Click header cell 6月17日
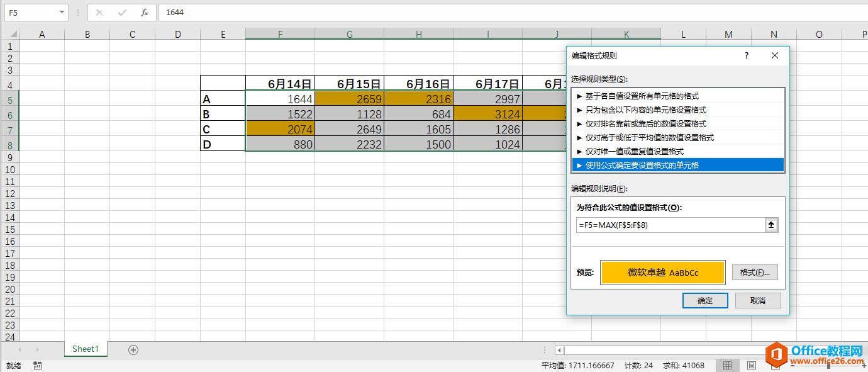 [x=488, y=83]
